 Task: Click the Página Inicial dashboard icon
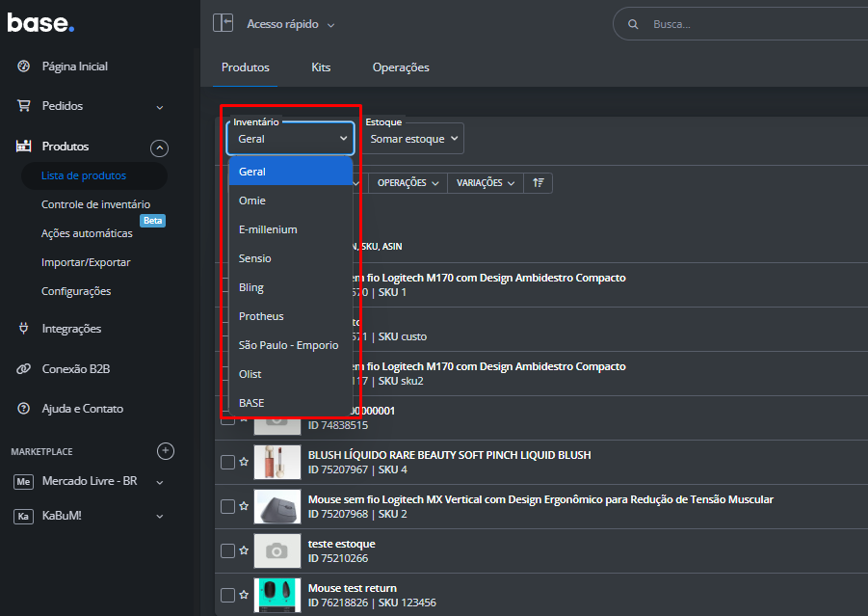[x=23, y=67]
